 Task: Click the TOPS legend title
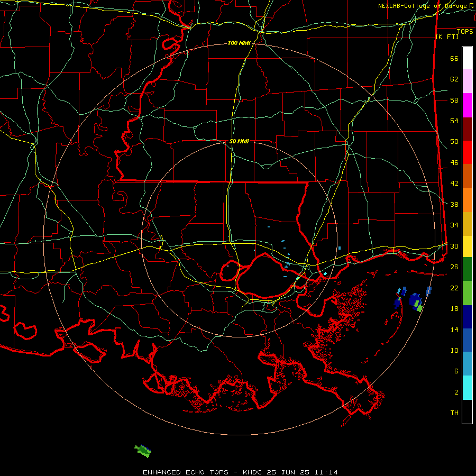click(465, 31)
